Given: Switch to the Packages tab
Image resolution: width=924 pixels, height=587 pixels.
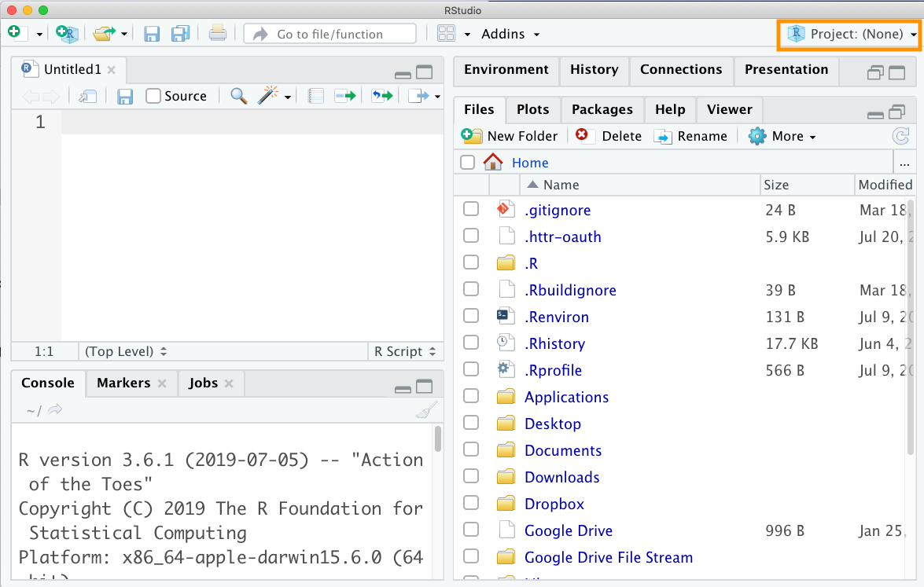Looking at the screenshot, I should 602,109.
